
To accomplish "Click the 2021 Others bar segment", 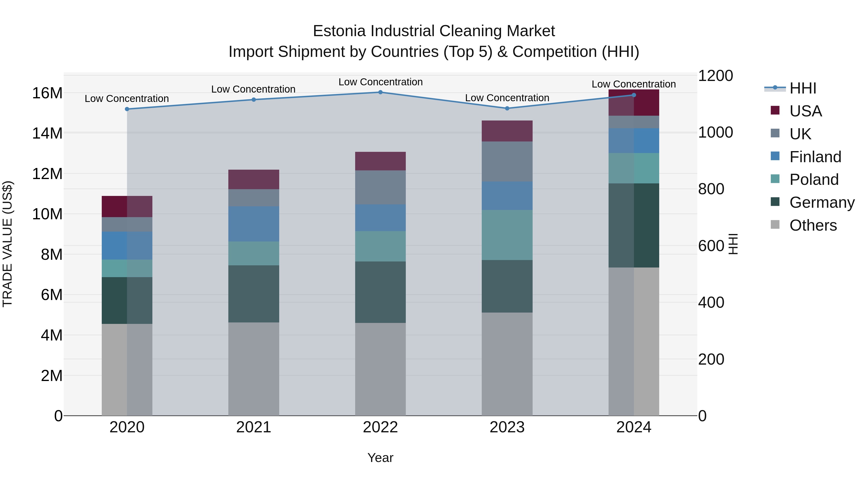I will (x=254, y=369).
